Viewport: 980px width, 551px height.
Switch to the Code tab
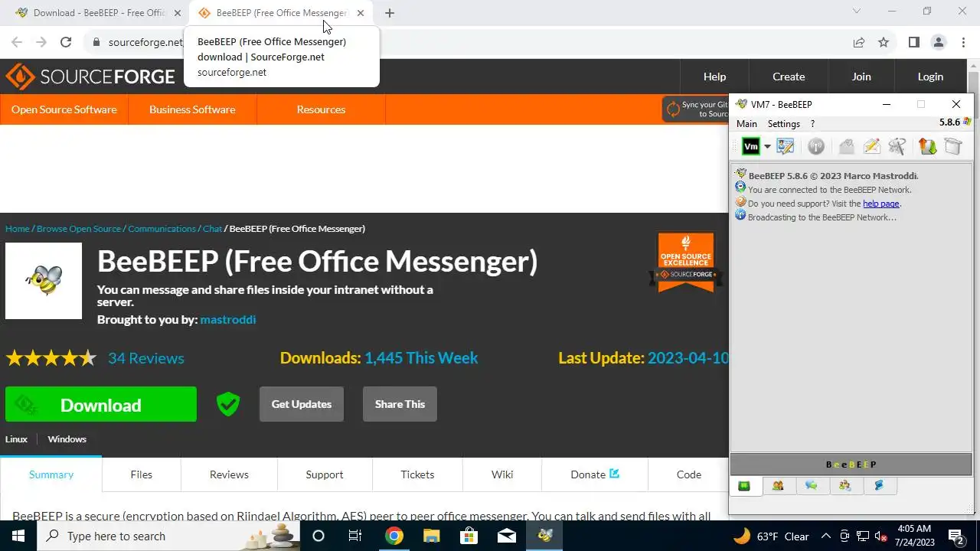coord(689,474)
